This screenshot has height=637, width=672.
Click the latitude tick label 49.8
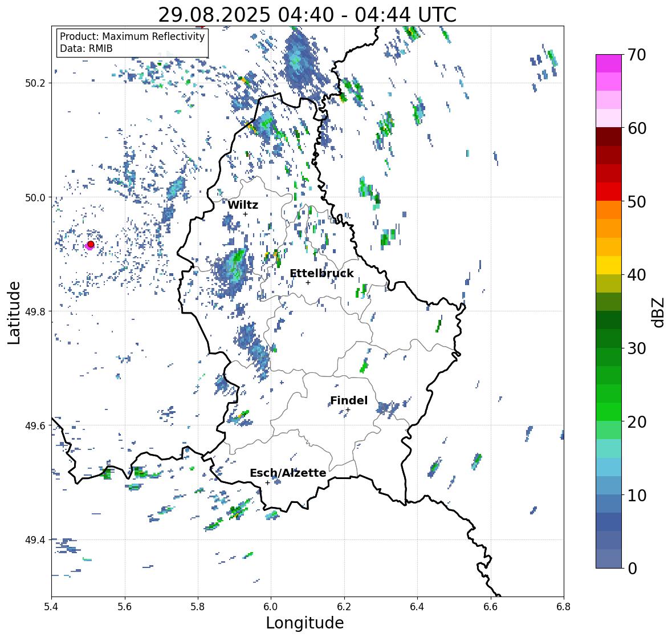click(x=35, y=311)
